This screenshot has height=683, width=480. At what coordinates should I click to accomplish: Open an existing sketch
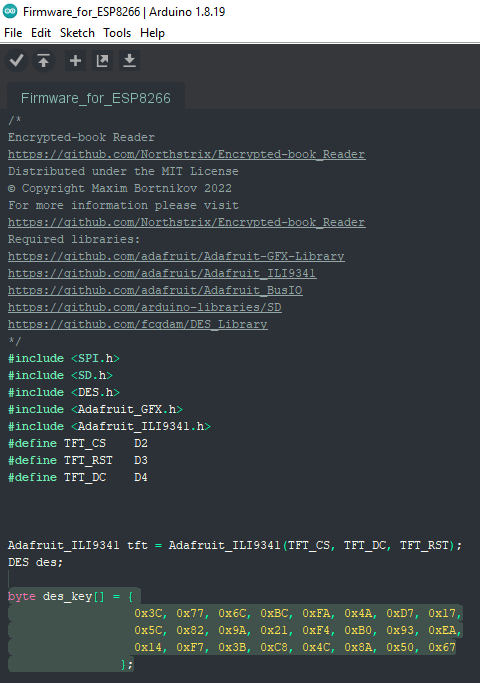pos(102,61)
